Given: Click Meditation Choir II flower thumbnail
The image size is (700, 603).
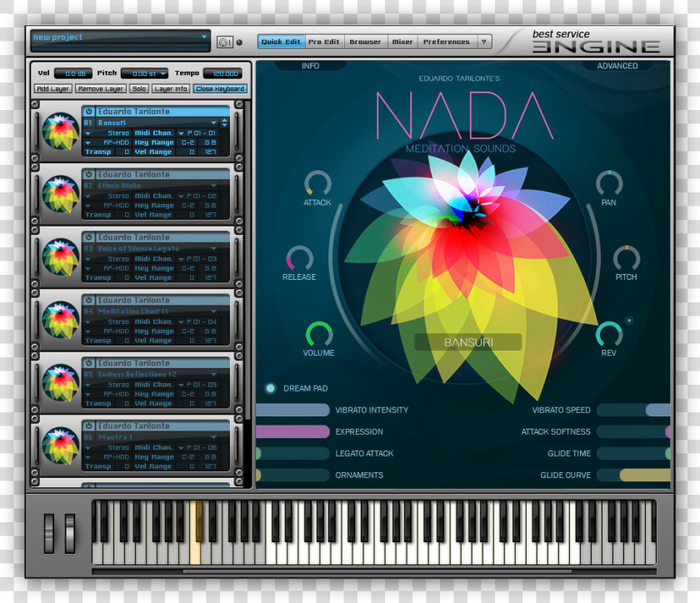Looking at the screenshot, I should 60,320.
